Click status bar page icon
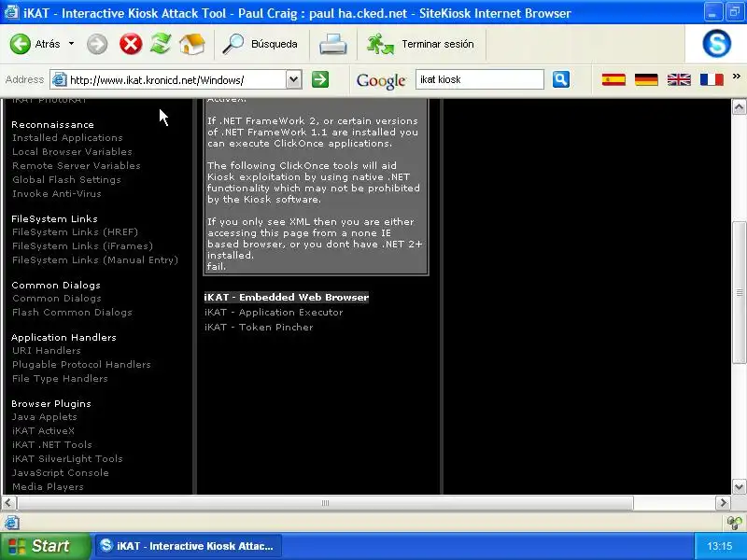This screenshot has height=560, width=747. pyautogui.click(x=11, y=523)
